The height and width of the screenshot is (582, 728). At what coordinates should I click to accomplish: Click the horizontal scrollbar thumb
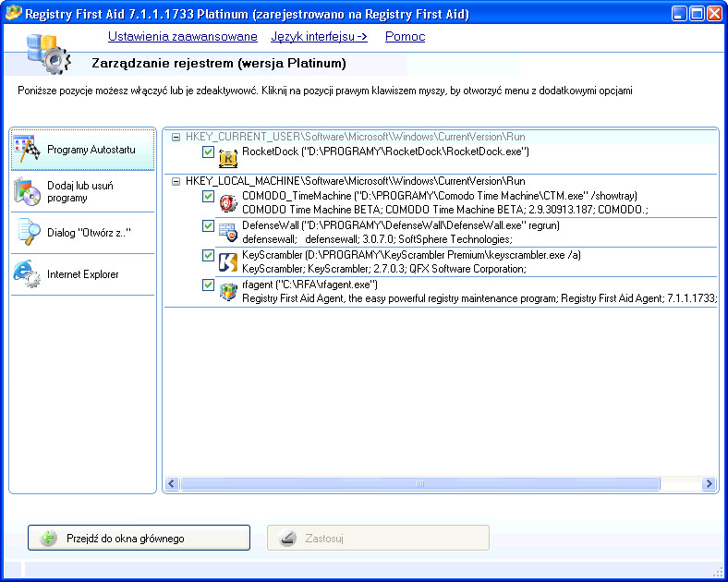click(420, 483)
